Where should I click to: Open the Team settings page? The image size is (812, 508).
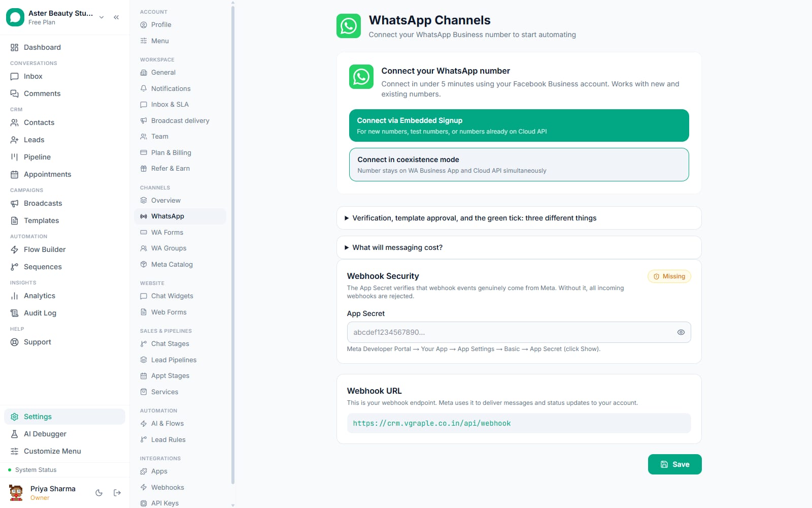pos(180,137)
